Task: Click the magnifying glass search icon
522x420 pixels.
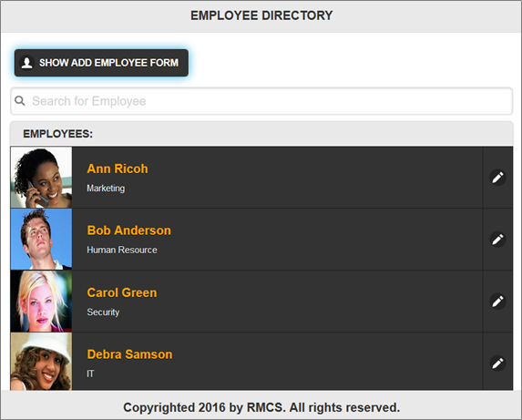Action: click(x=20, y=101)
